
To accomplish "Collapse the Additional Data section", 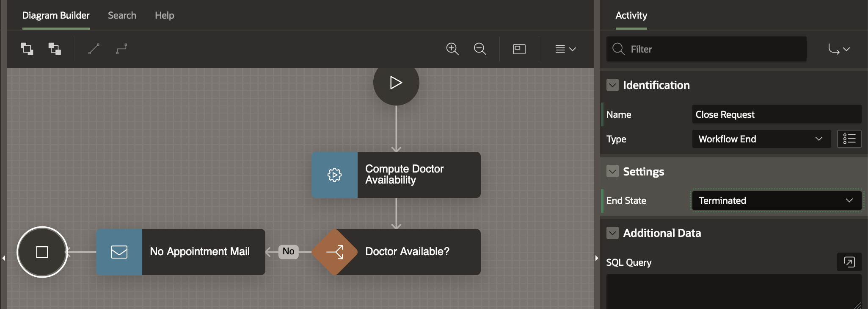I will pyautogui.click(x=612, y=233).
